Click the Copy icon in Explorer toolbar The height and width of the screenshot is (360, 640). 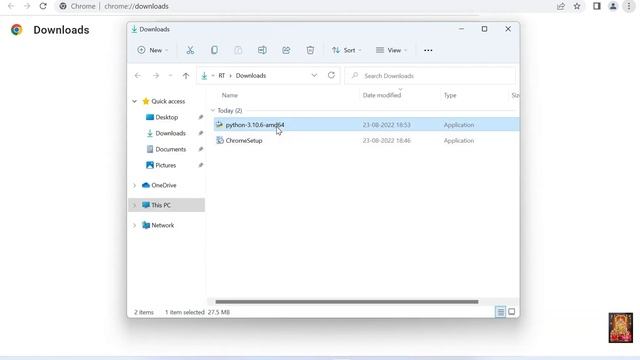click(x=214, y=50)
